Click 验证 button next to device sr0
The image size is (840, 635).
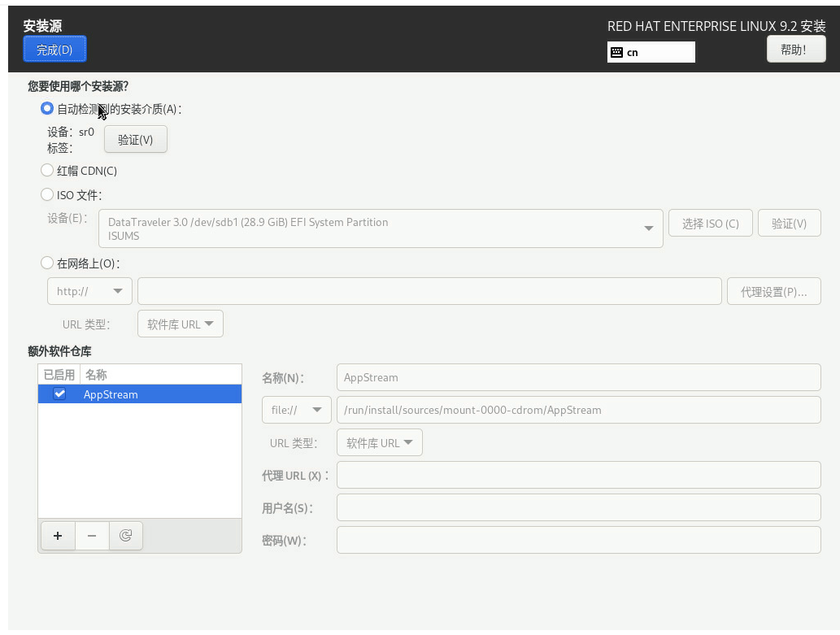tap(135, 140)
